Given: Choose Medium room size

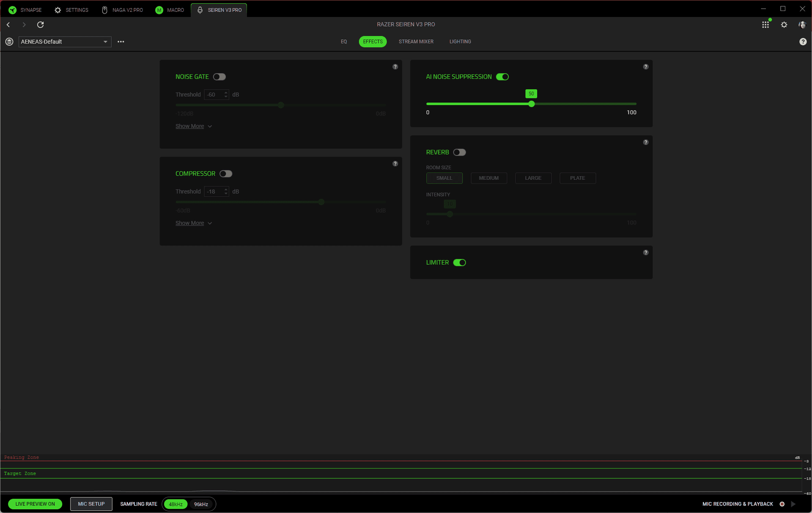Looking at the screenshot, I should [489, 178].
